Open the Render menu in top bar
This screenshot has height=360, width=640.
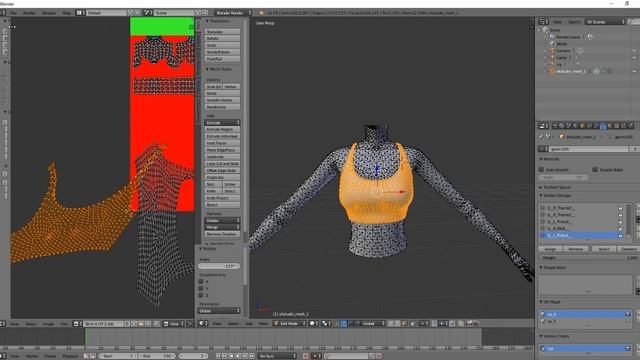(29, 13)
